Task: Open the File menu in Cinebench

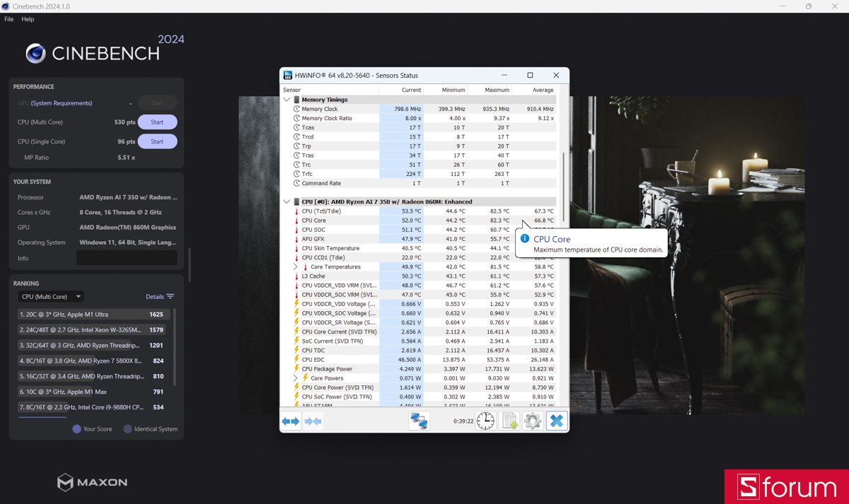Action: [9, 19]
